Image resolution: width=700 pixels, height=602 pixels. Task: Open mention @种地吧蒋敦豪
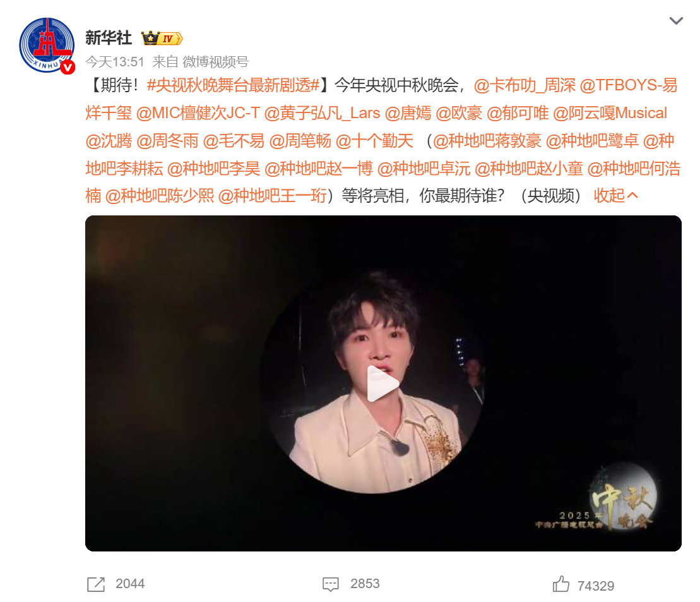[487, 141]
